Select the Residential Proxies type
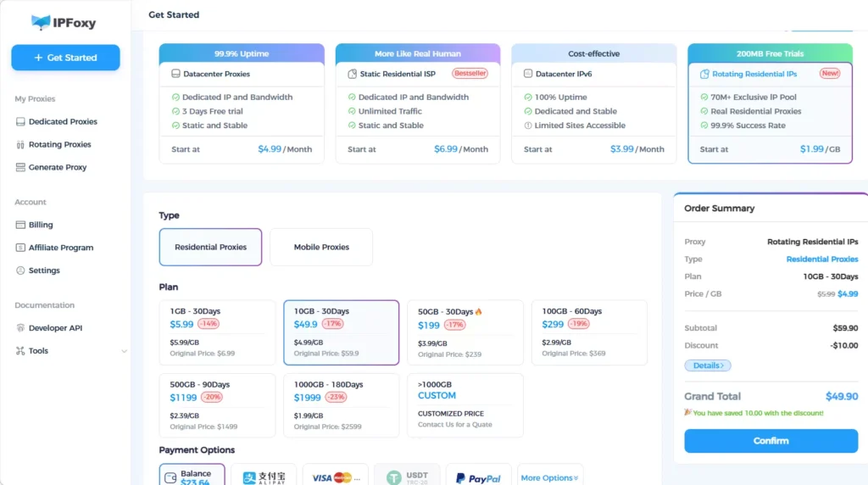868x485 pixels. tap(210, 247)
